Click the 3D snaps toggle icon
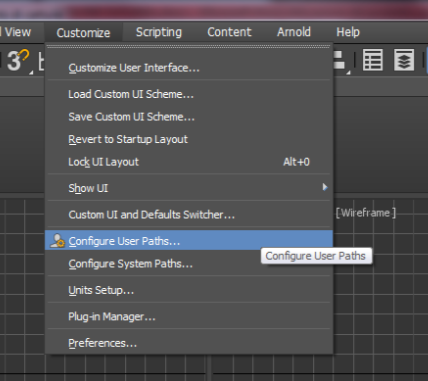Viewport: 428px width, 381px height. point(18,60)
